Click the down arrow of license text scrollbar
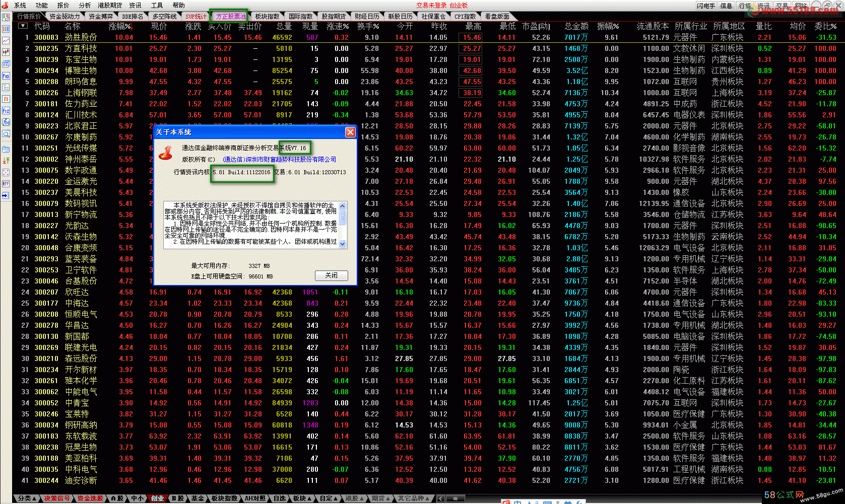845x504 pixels. (343, 244)
